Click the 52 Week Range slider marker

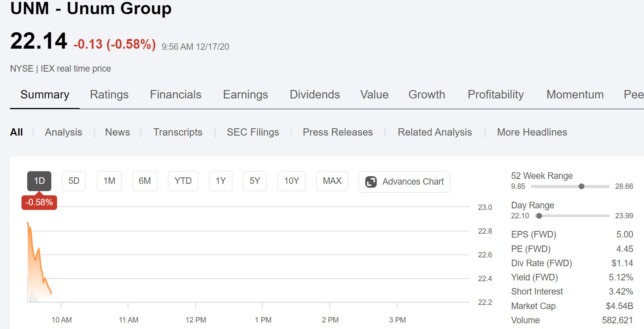click(x=581, y=187)
